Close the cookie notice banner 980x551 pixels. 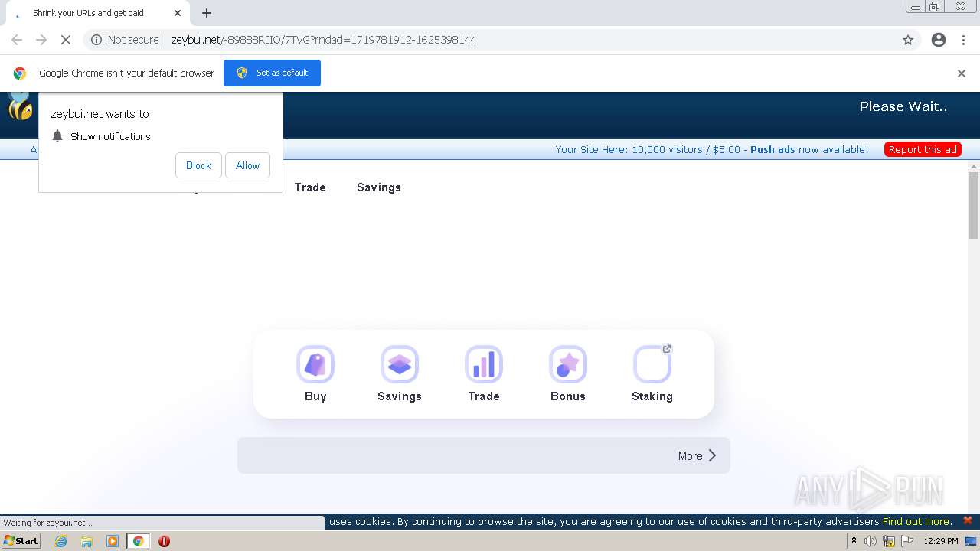pos(968,520)
